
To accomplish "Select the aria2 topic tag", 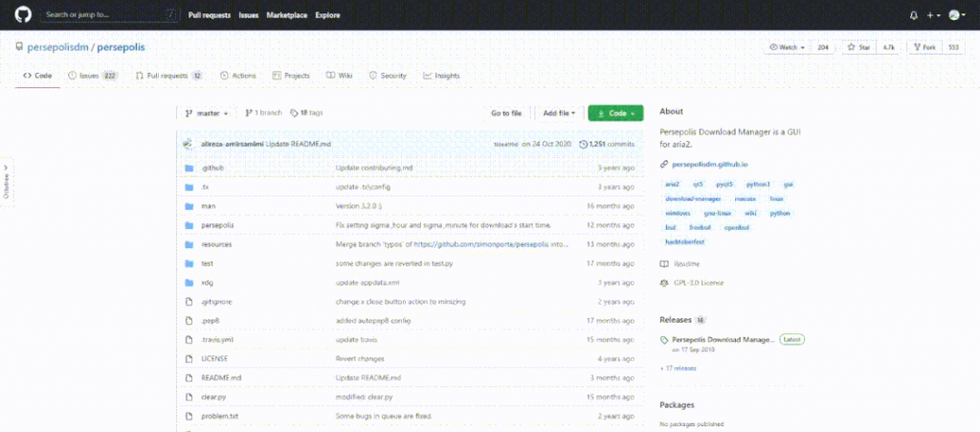I will pos(673,185).
